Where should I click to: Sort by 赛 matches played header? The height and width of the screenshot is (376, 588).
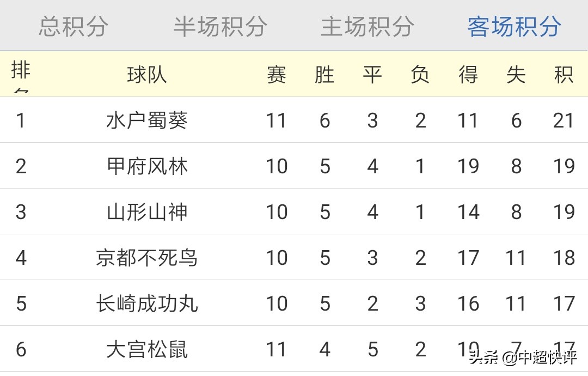(x=277, y=75)
